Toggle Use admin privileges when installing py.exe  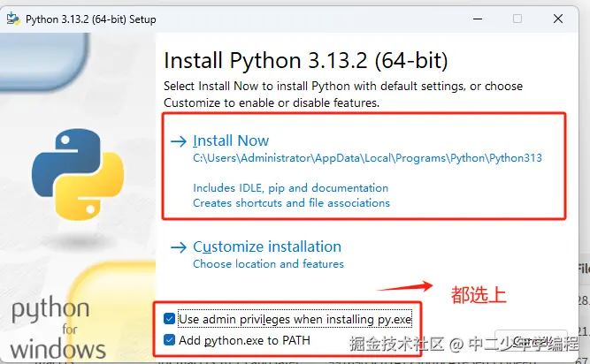pos(170,318)
